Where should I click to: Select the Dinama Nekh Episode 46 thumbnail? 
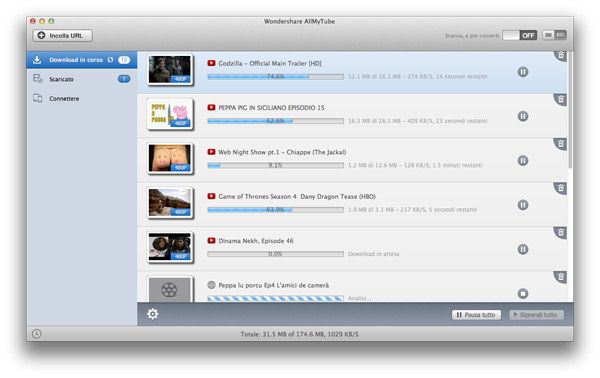(x=170, y=247)
